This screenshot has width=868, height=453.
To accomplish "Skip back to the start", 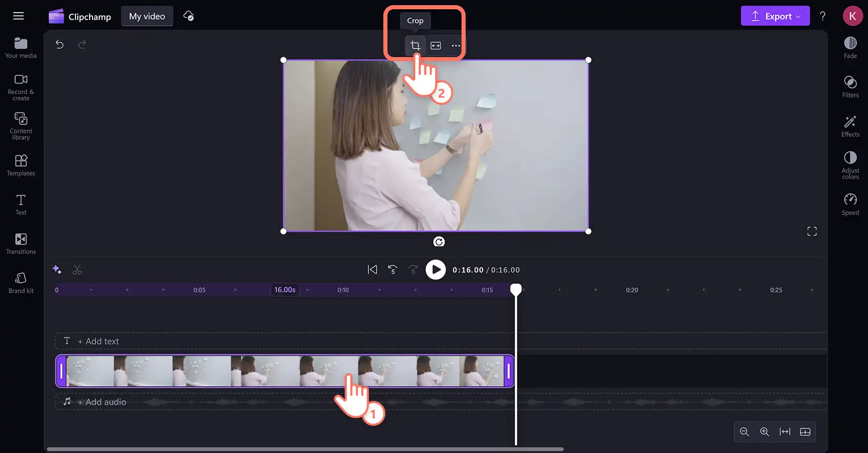I will click(373, 269).
